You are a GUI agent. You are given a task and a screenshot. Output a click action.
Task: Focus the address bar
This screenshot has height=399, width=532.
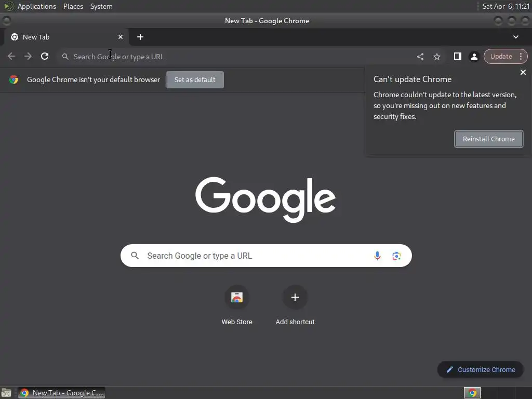click(x=251, y=57)
